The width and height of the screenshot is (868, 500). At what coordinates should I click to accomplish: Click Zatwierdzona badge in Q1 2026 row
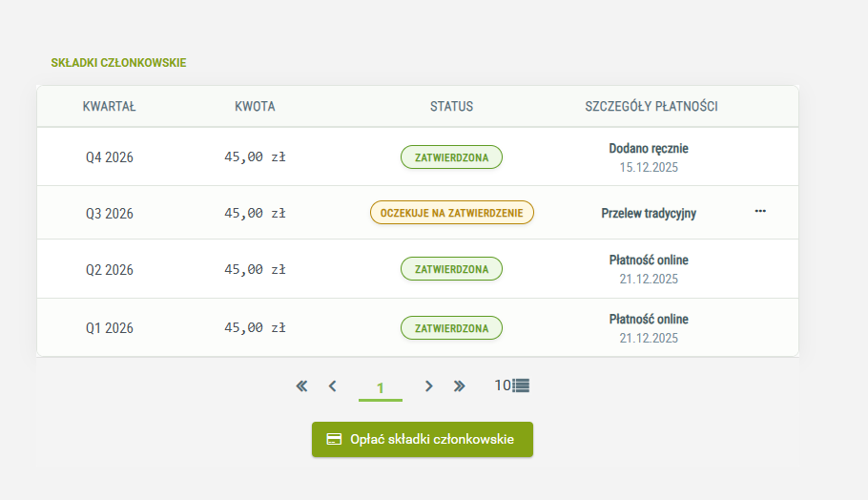451,328
